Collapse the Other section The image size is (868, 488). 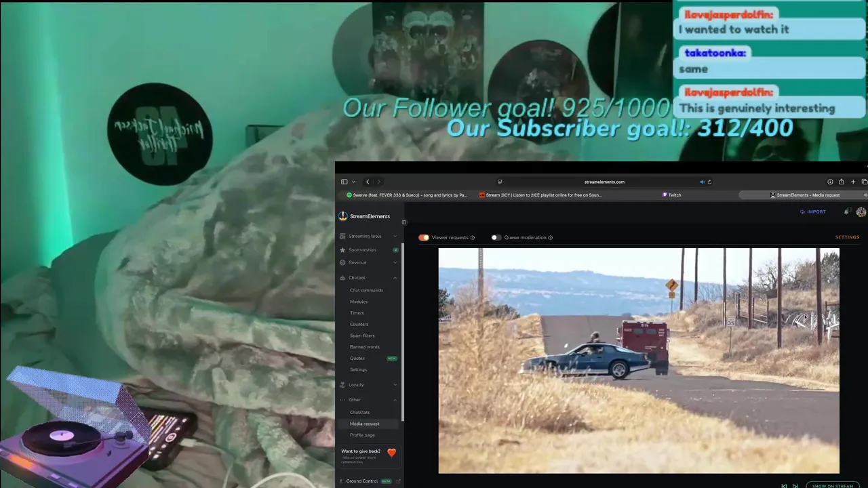point(370,399)
